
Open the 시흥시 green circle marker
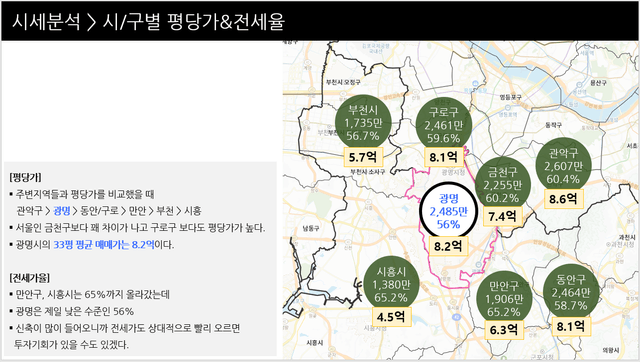(391, 284)
